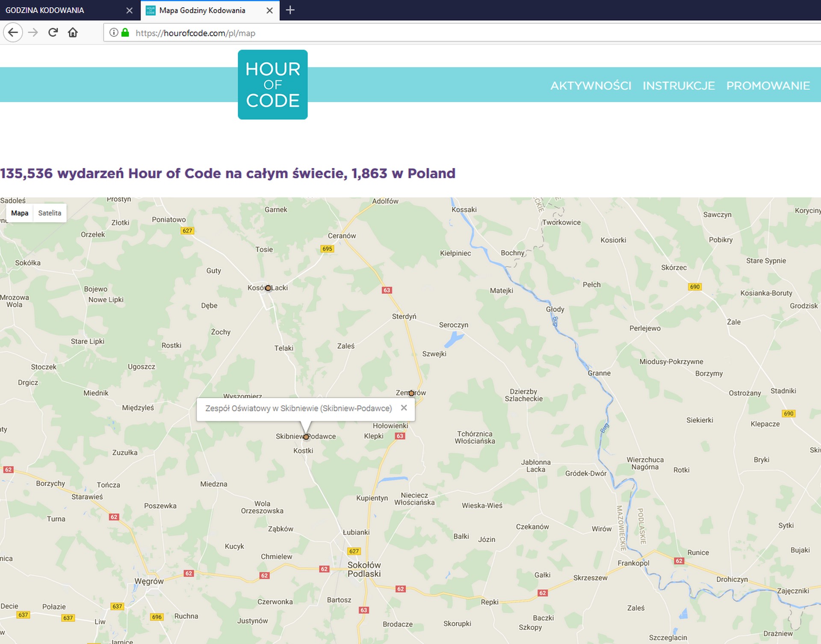
Task: Click the Seroczyn label on map
Action: (x=454, y=325)
